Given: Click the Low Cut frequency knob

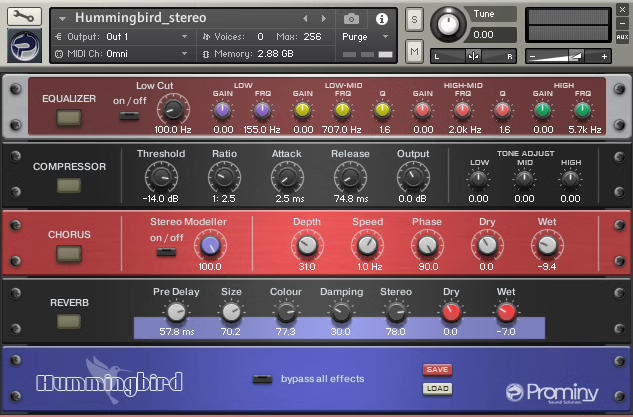Looking at the screenshot, I should click(173, 109).
